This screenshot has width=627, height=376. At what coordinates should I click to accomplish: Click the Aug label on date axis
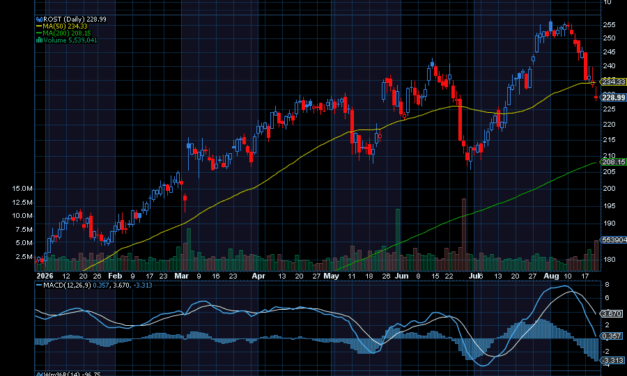coord(551,276)
